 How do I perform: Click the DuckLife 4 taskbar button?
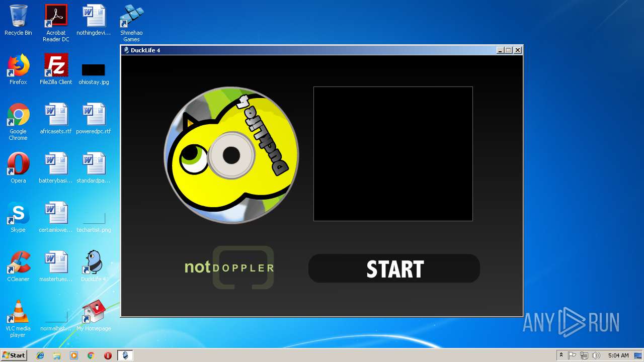click(x=125, y=355)
